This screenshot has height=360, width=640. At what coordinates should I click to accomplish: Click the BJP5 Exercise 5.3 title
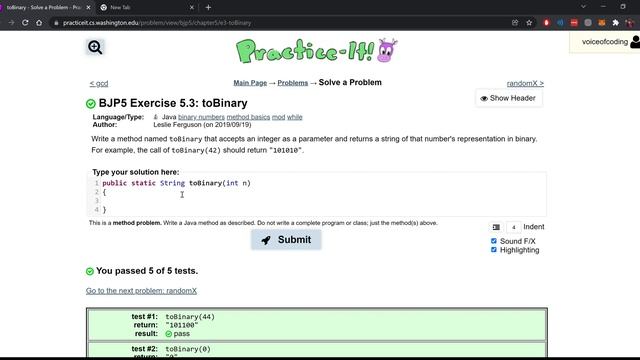tap(173, 103)
